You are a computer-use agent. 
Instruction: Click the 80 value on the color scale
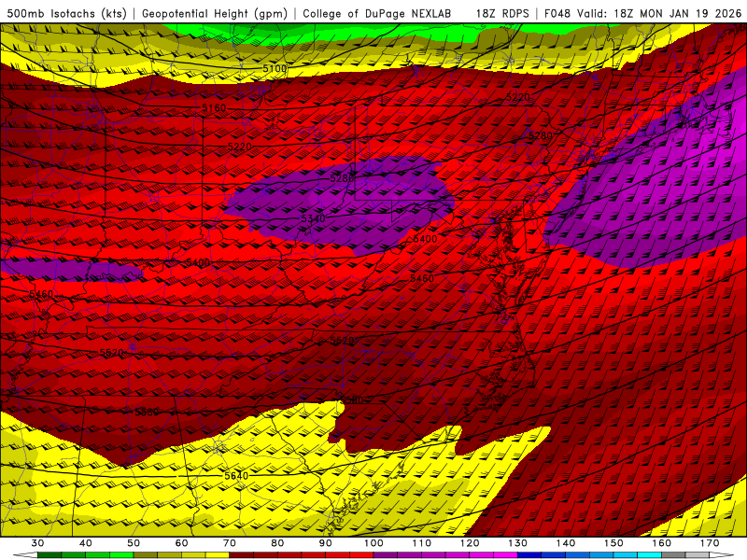click(x=277, y=543)
